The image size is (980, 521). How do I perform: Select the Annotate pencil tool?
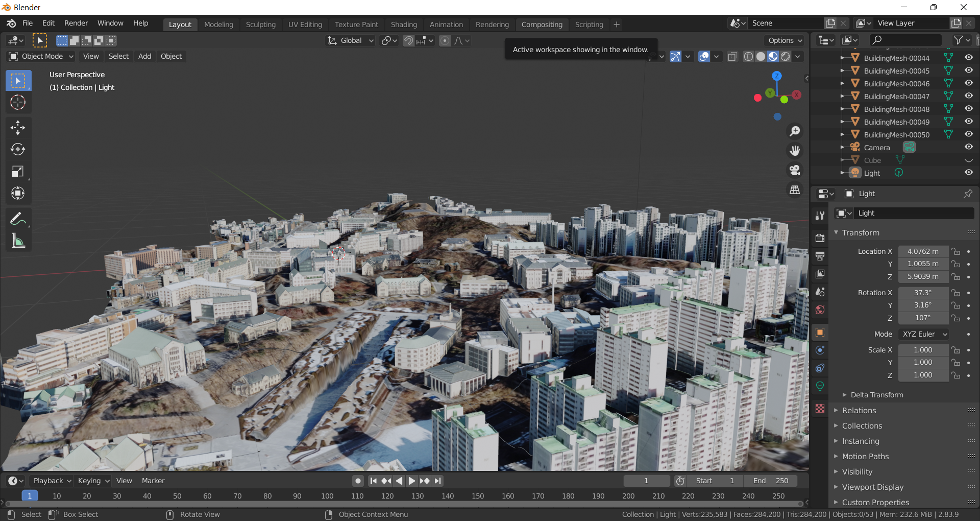click(18, 219)
